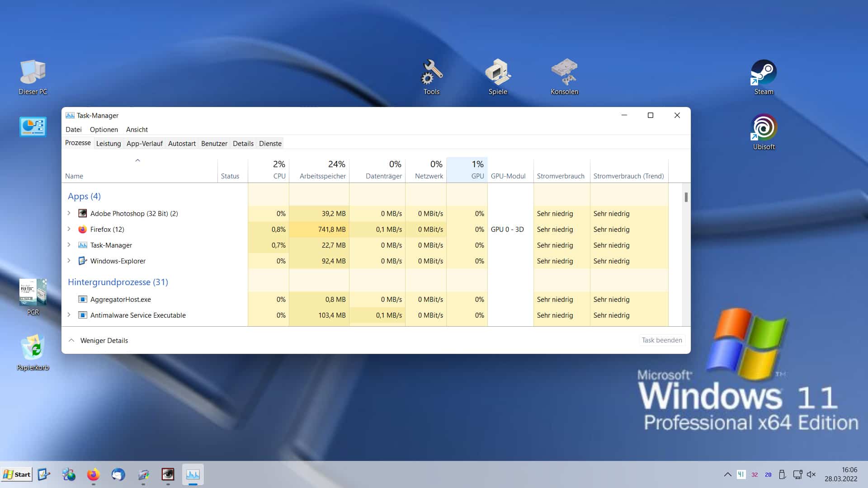This screenshot has width=868, height=488.
Task: Open the Spiele desktop icon
Action: click(x=498, y=77)
